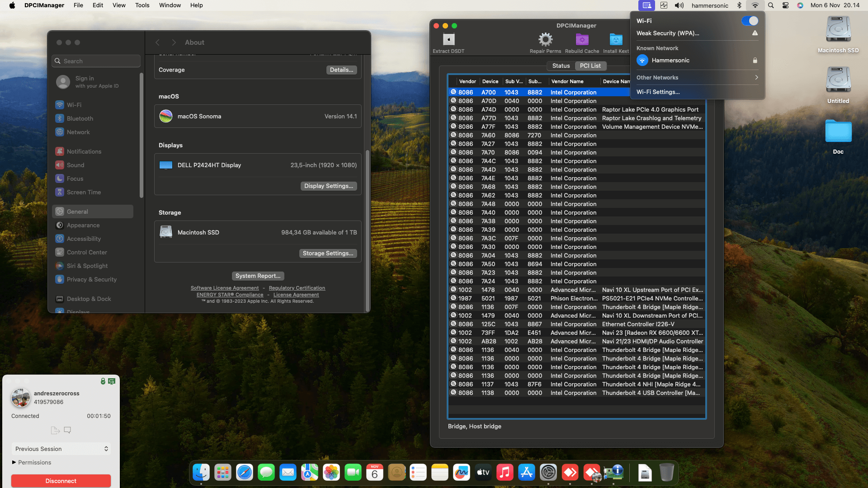Open Notifications in the Settings sidebar
Viewport: 868px width, 488px height.
point(93,151)
